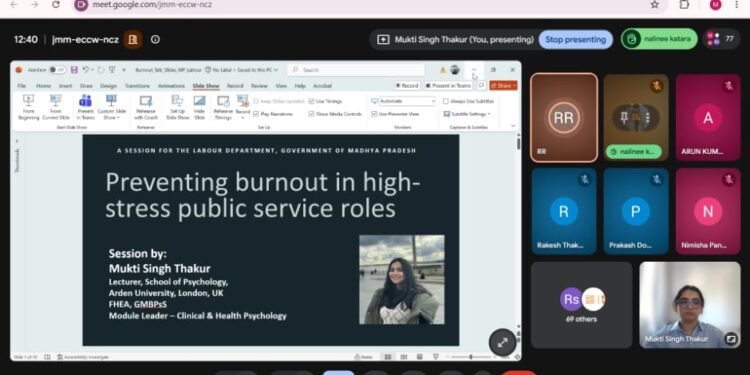This screenshot has height=375, width=750.
Task: Open Rehearse with Coach
Action: pos(146,107)
